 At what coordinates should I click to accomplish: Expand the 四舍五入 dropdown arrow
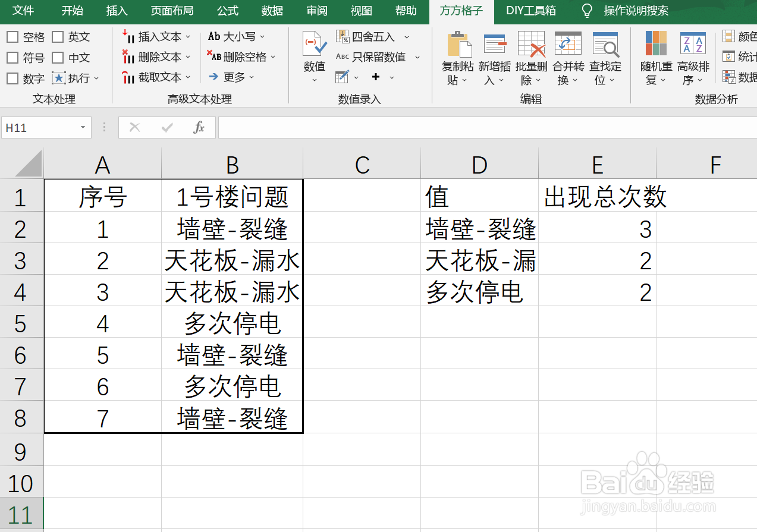407,37
